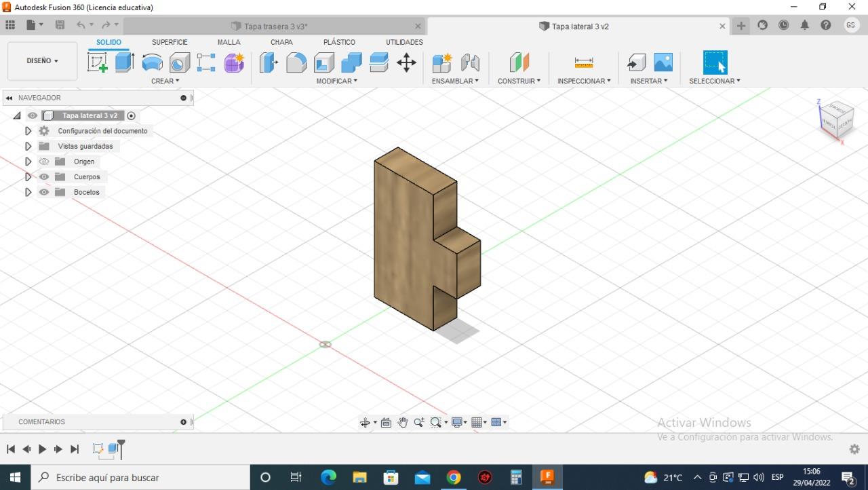The width and height of the screenshot is (868, 490).
Task: Toggle visibility of Tapa lateral 3 v2 component
Action: tap(32, 115)
